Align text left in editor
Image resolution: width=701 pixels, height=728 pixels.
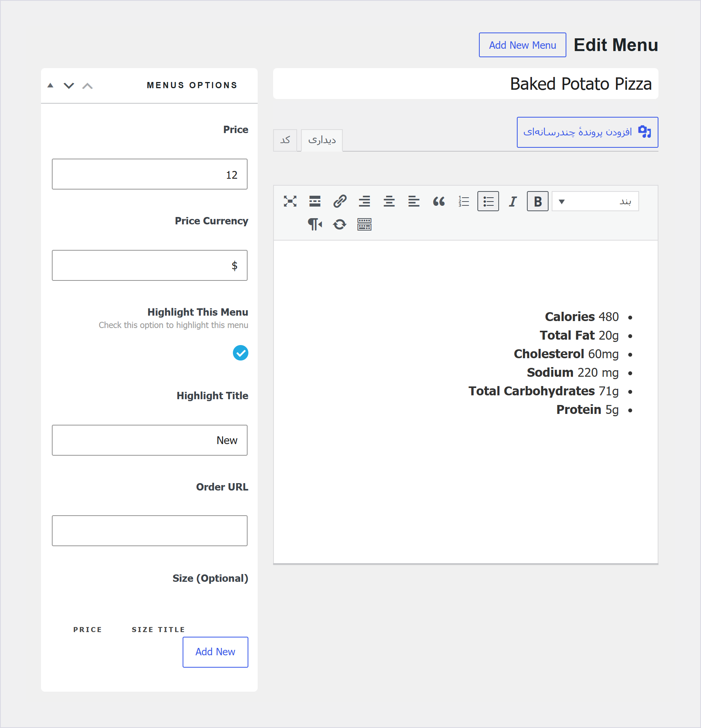coord(414,201)
